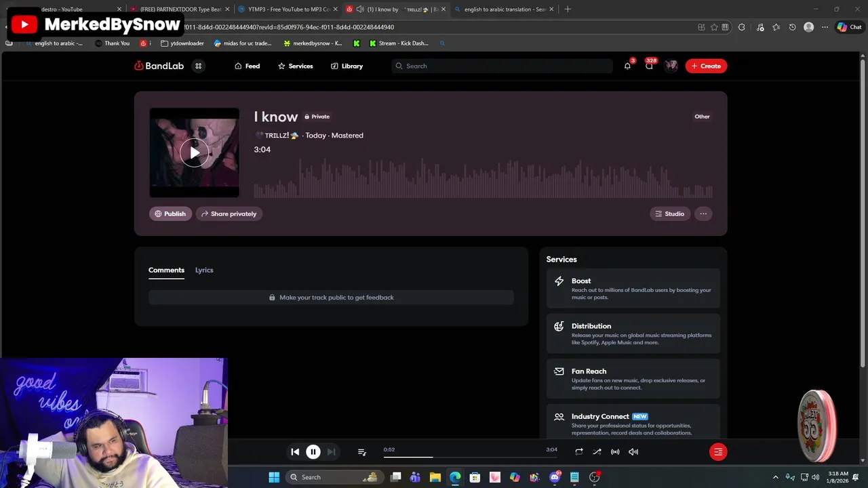Show hidden system tray icons
868x488 pixels.
[776, 477]
